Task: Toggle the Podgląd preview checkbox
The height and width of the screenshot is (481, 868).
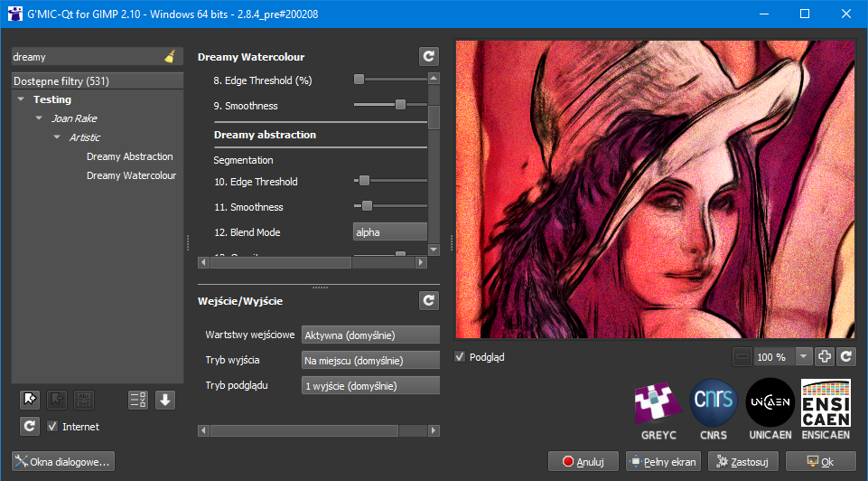Action: pyautogui.click(x=460, y=357)
